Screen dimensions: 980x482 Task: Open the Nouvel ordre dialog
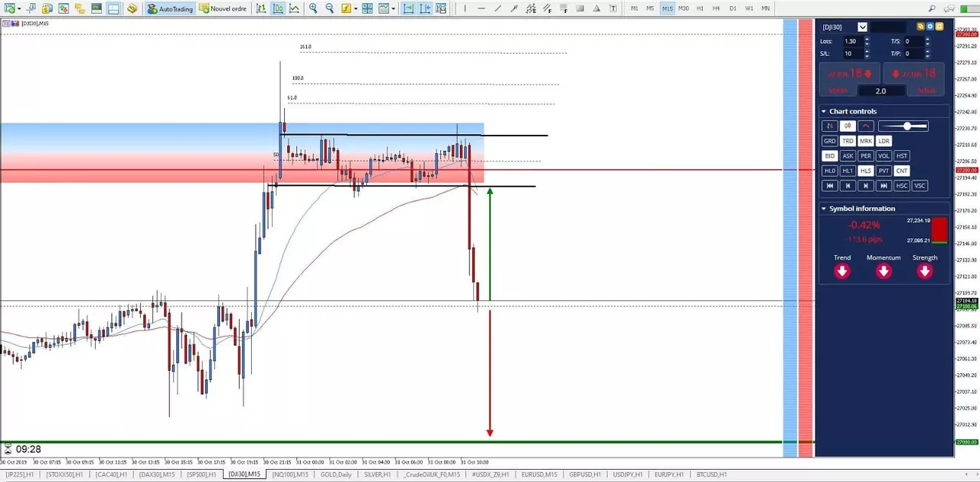coord(224,8)
